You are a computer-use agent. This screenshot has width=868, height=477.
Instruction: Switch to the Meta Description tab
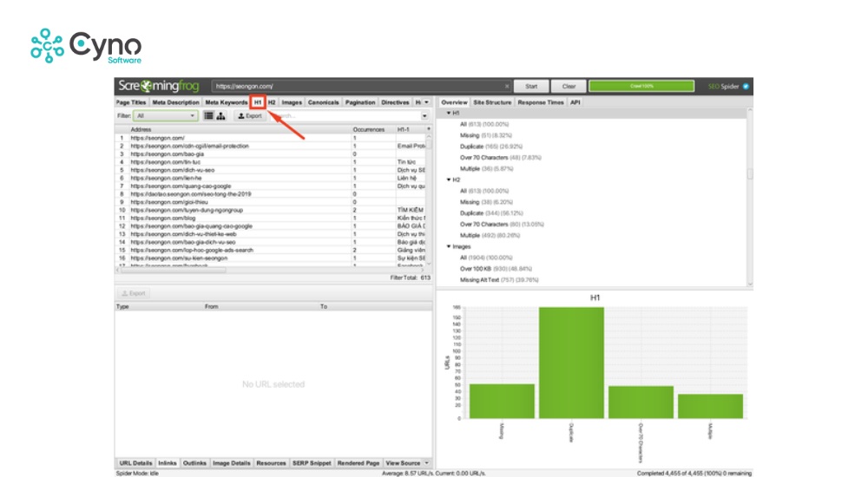point(176,102)
